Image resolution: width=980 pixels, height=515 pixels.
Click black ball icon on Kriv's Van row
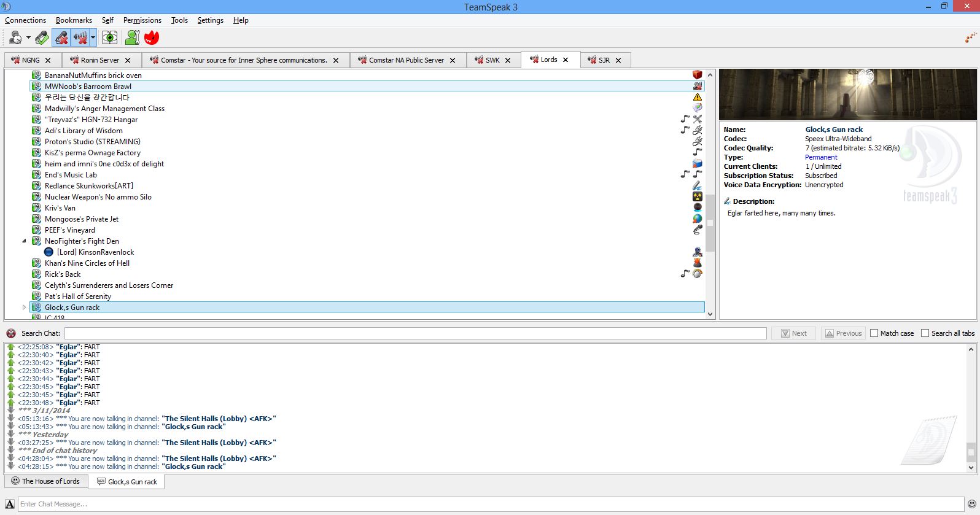697,207
